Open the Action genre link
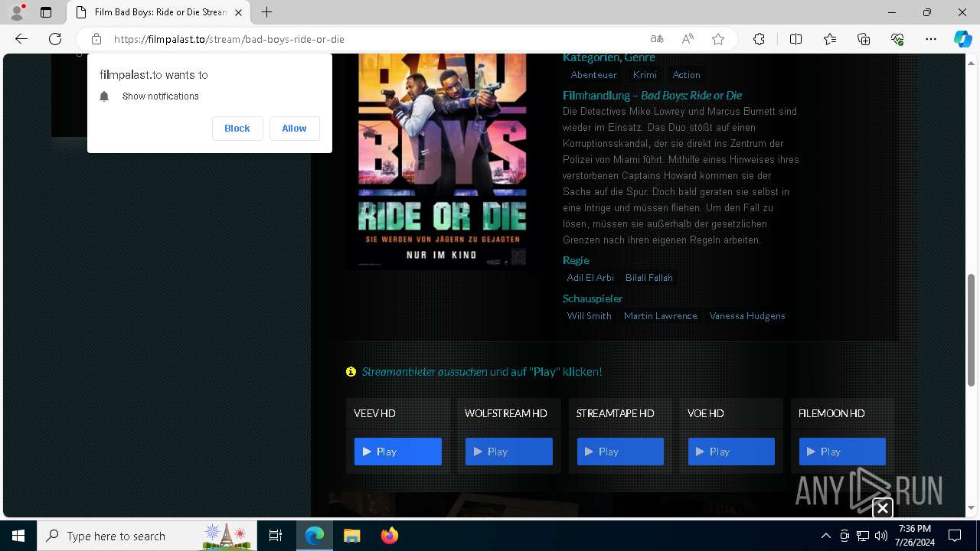Viewport: 980px width, 551px height. click(686, 75)
